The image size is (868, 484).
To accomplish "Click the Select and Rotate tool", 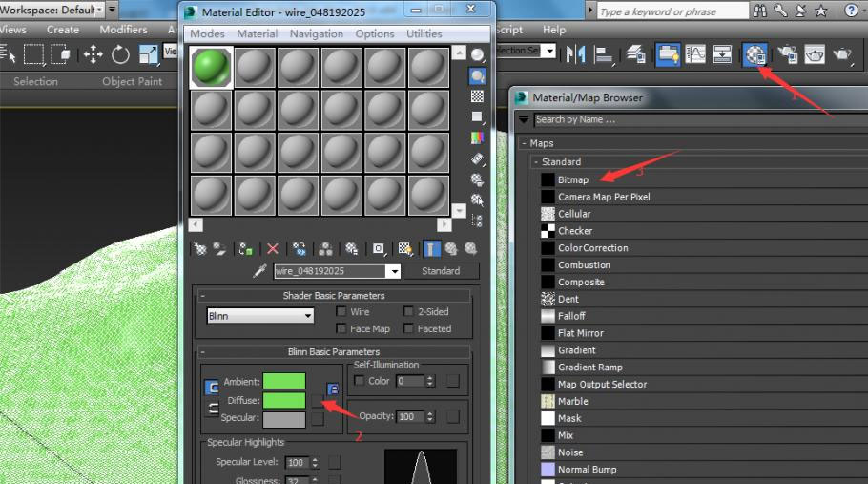I will 120,54.
